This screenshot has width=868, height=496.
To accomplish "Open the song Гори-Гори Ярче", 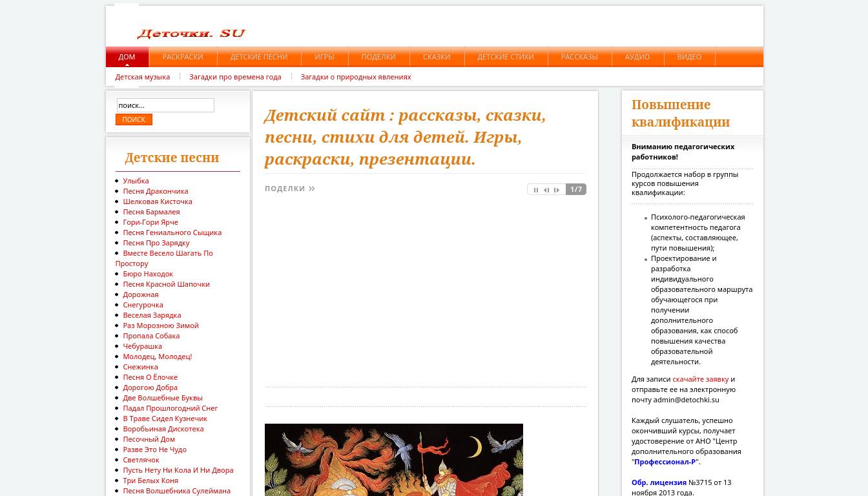I will (150, 222).
